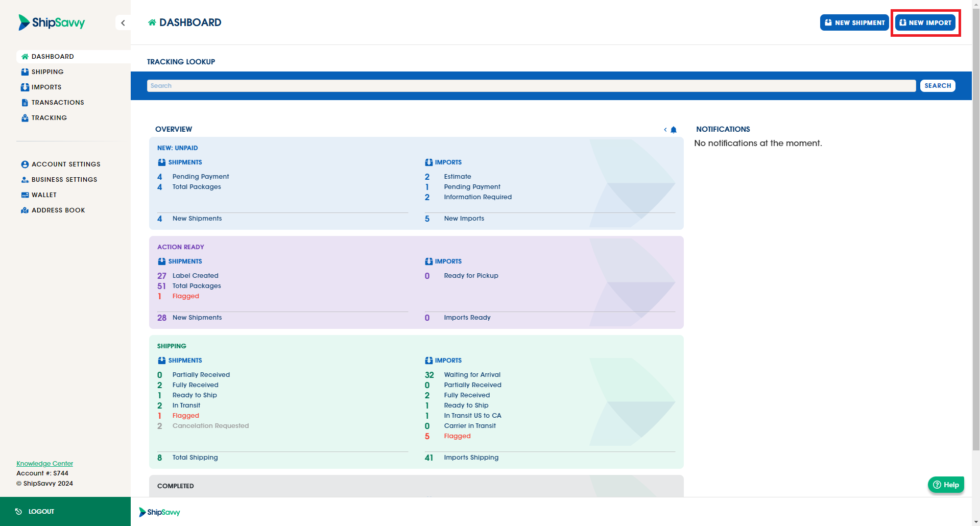980x526 pixels.
Task: Click the vertical page scrollbar
Action: coord(976,230)
